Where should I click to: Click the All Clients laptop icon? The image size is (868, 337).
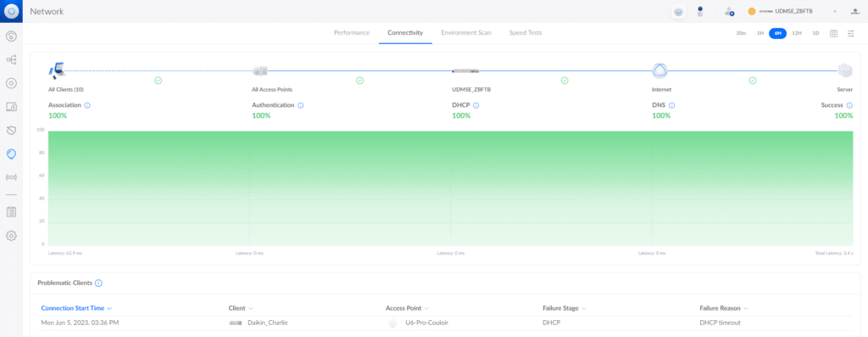57,70
